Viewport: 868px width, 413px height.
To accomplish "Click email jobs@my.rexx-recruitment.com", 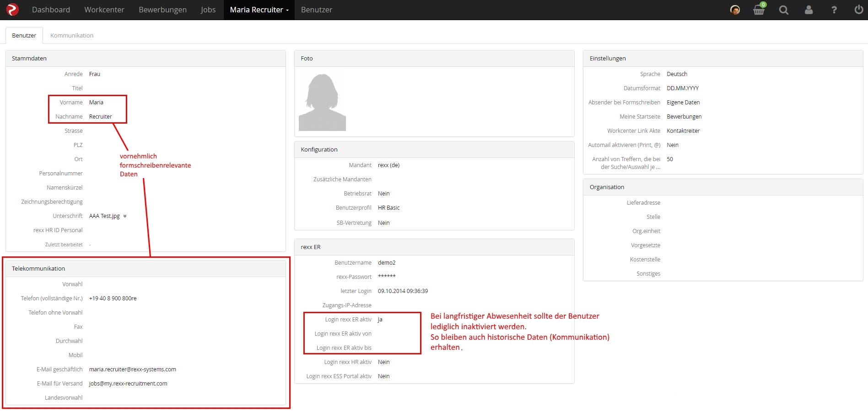I will (x=128, y=383).
